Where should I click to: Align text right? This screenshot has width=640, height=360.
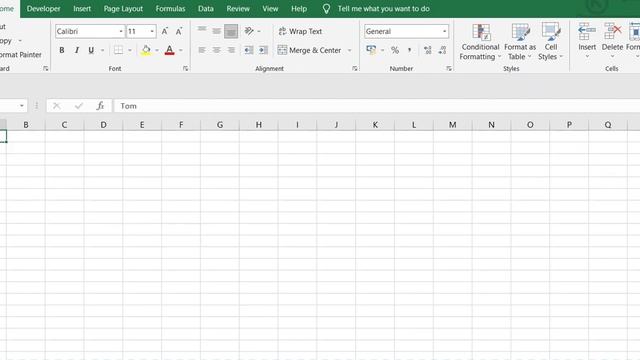(231, 50)
